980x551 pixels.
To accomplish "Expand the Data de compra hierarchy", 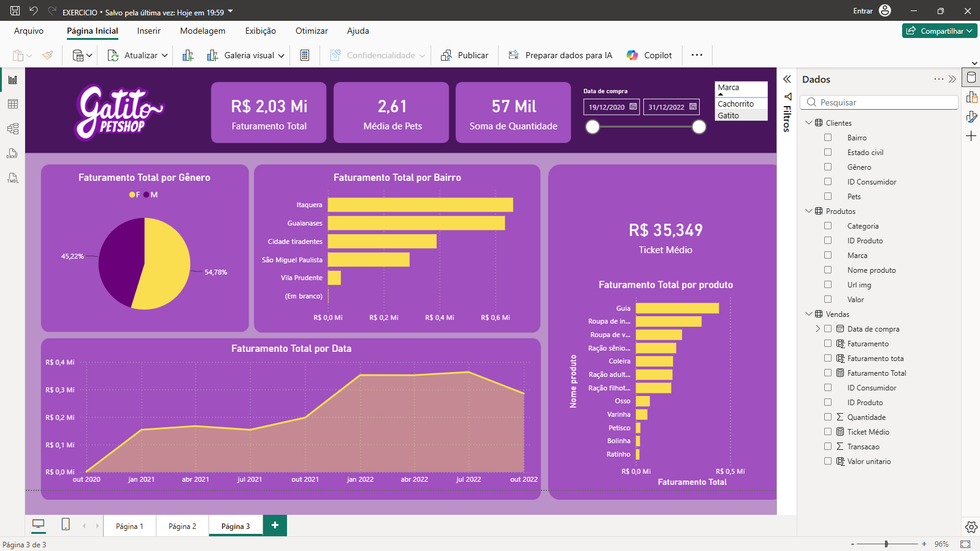I will coord(817,329).
